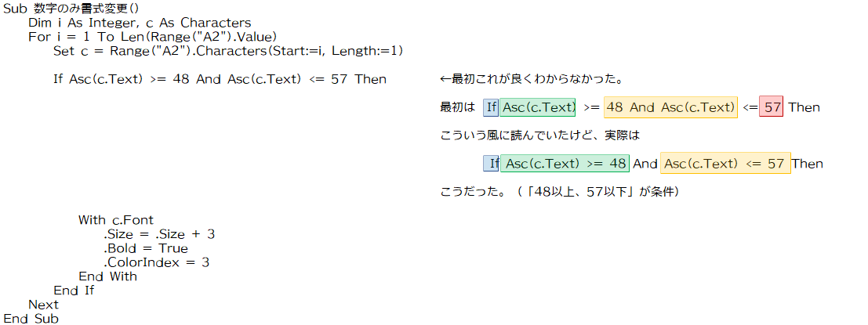Click the .Size = .Size + 3 line
The width and height of the screenshot is (868, 325).
[x=159, y=234]
